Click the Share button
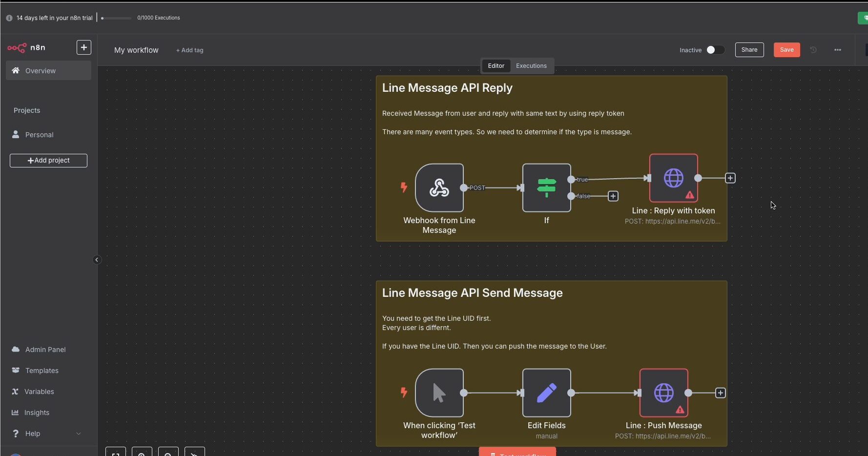Screen dimensions: 868x456 749,50
